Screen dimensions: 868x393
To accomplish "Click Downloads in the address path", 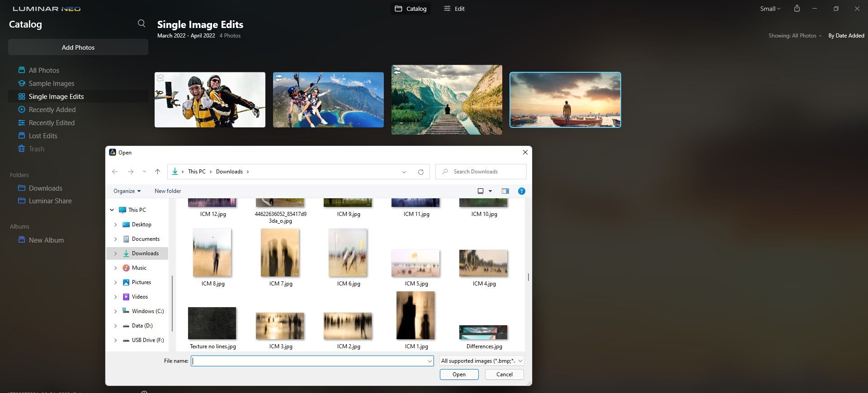I will click(229, 172).
